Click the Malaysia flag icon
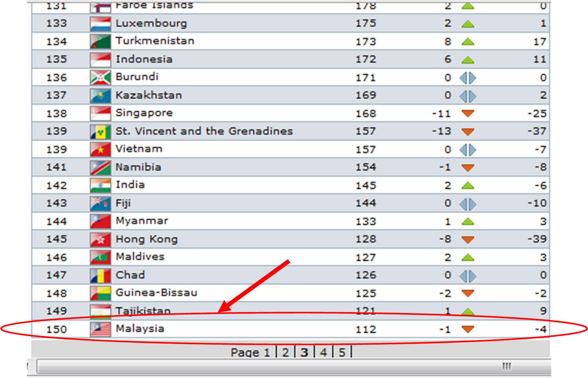 tap(100, 329)
